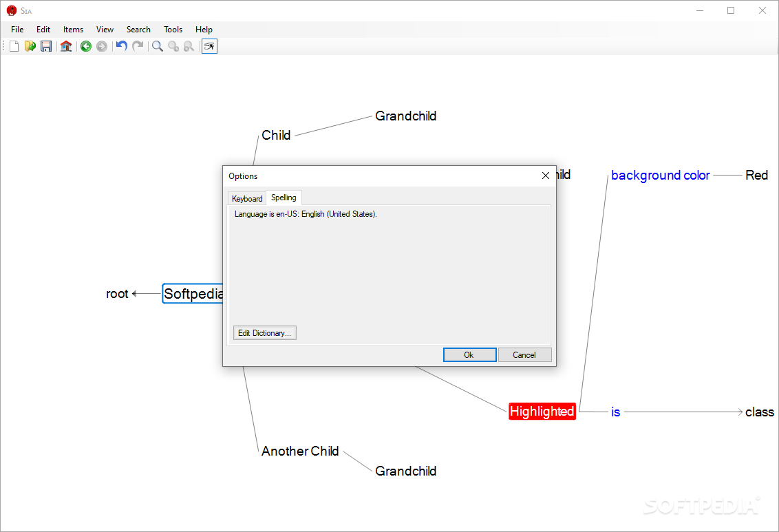This screenshot has height=532, width=779.
Task: Redo with the gray curved arrow icon
Action: (x=138, y=46)
